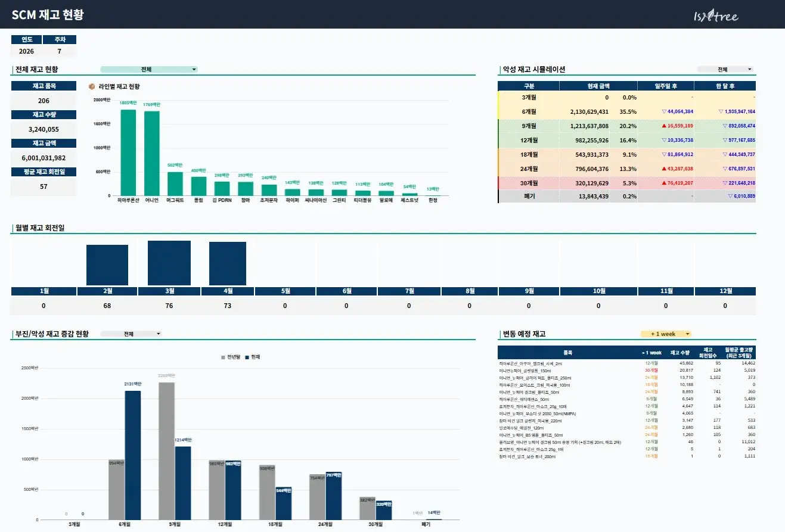
Task: Click the 2월 turnover value 68
Action: coord(107,306)
